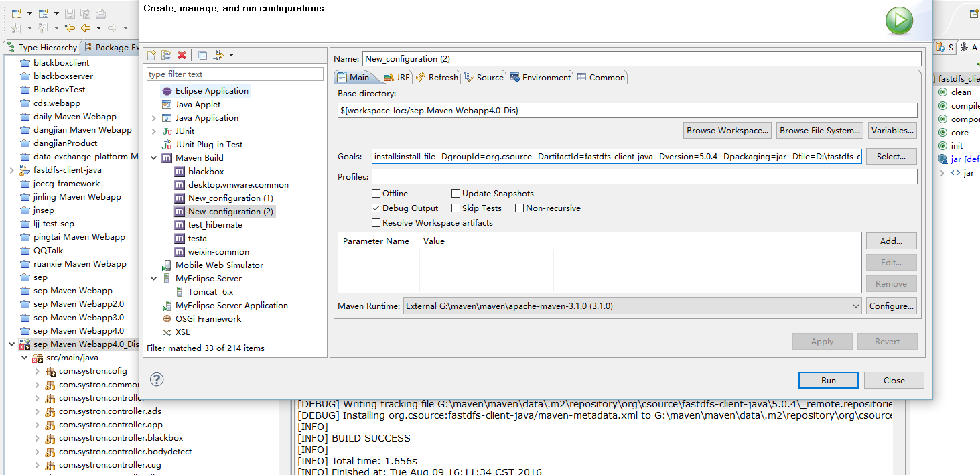The image size is (980, 475).
Task: Click the Browse Workspace button
Action: click(727, 130)
